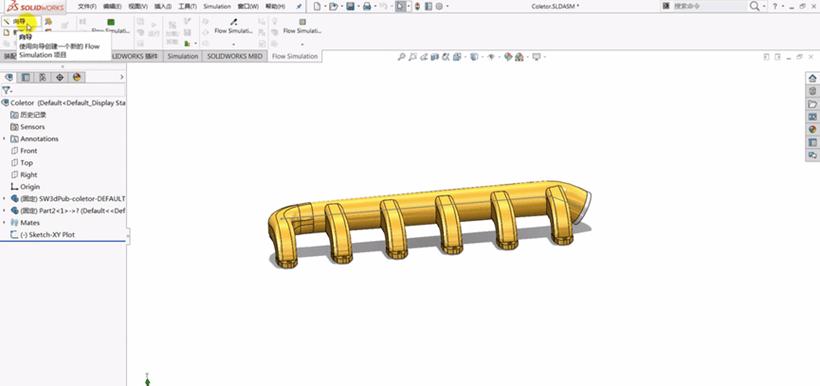
Task: Open dropdown under the pen Flow Simulation button
Action: [x=234, y=44]
